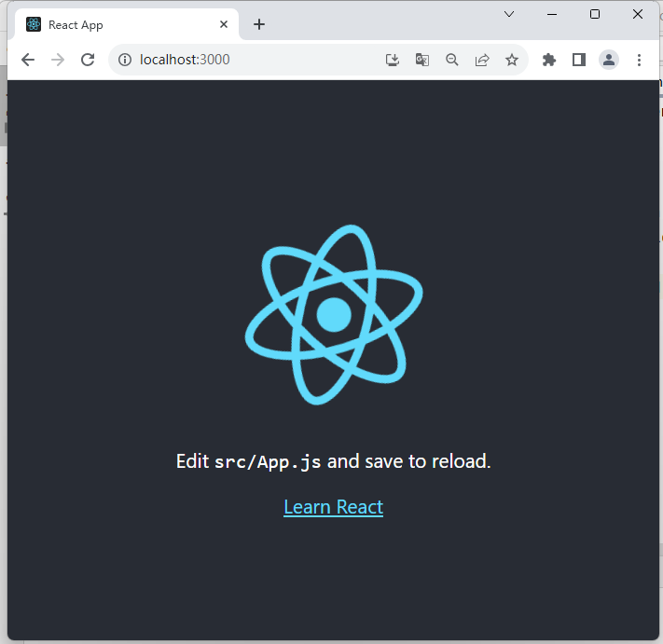Viewport: 663px width, 644px height.
Task: Open the Extensions puzzle icon
Action: [549, 60]
